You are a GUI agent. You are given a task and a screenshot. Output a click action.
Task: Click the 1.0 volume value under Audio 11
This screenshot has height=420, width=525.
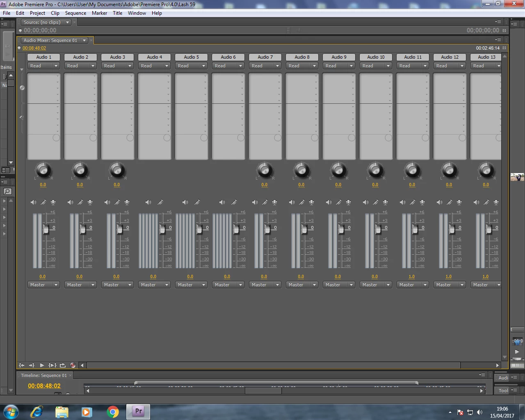coord(412,276)
